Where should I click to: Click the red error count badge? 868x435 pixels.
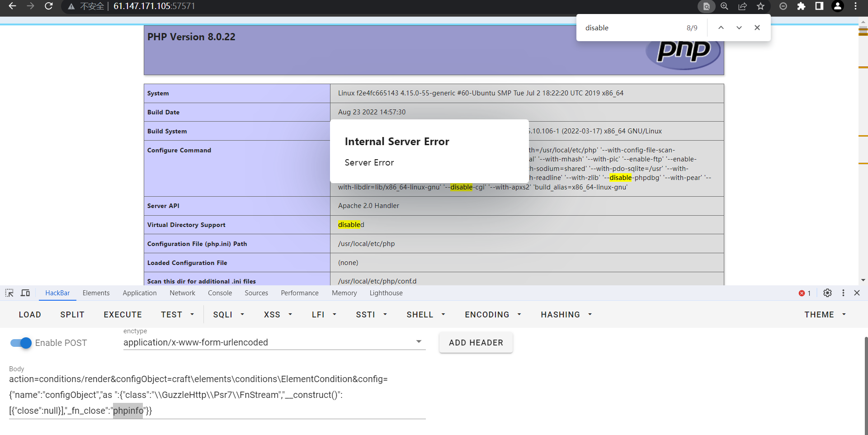coord(805,293)
